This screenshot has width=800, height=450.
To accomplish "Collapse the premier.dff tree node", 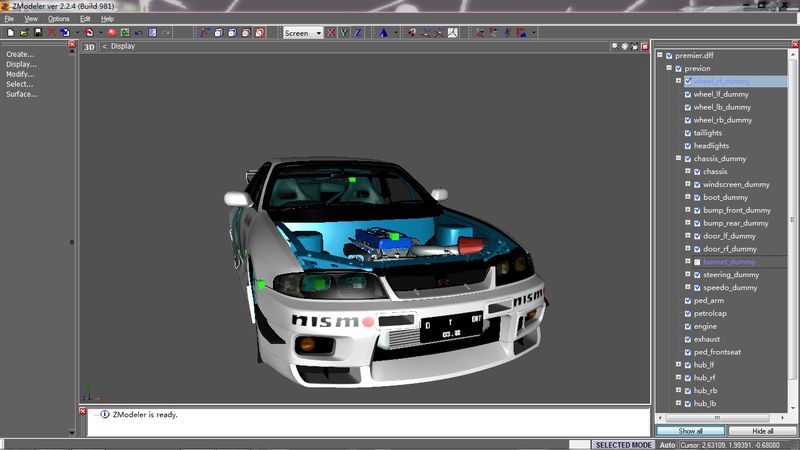I will [660, 55].
